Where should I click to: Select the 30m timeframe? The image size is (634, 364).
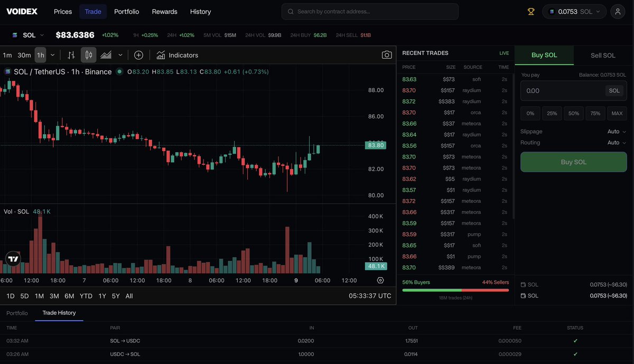(24, 55)
